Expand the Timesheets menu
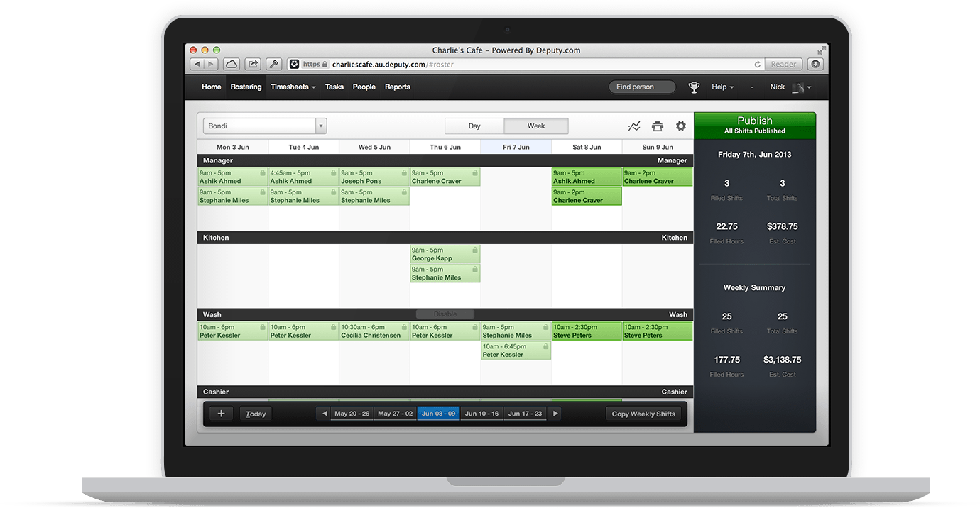 tap(293, 87)
